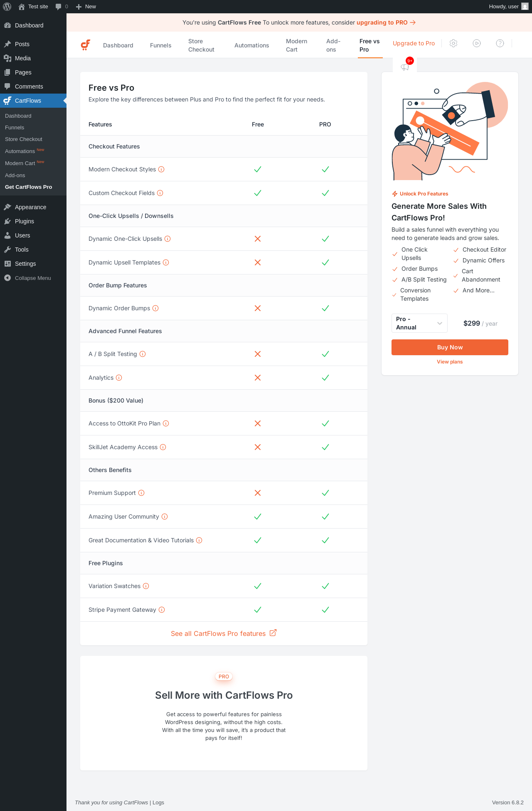Show info for Dynamic Upsell Templates
The image size is (532, 811).
(166, 262)
